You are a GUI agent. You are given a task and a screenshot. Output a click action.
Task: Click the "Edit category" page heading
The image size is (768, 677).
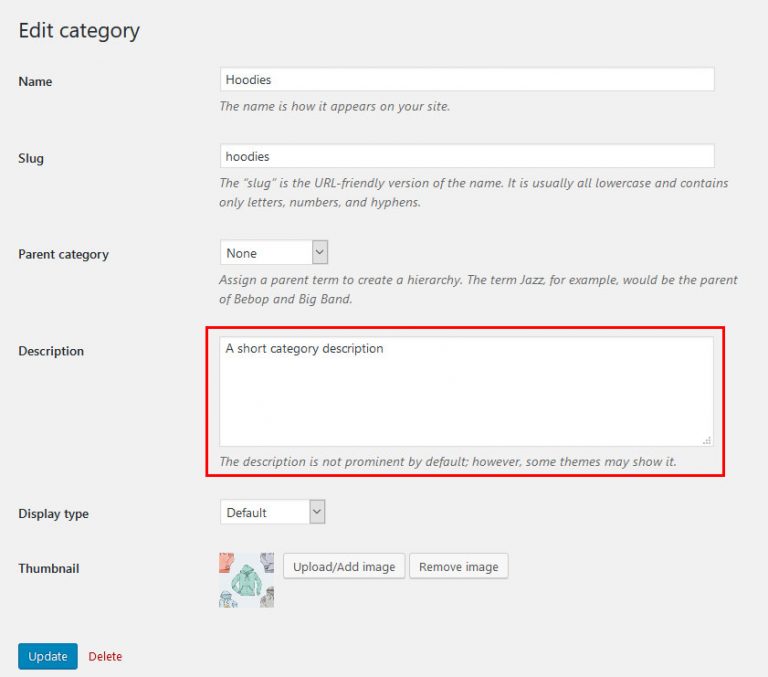[79, 31]
